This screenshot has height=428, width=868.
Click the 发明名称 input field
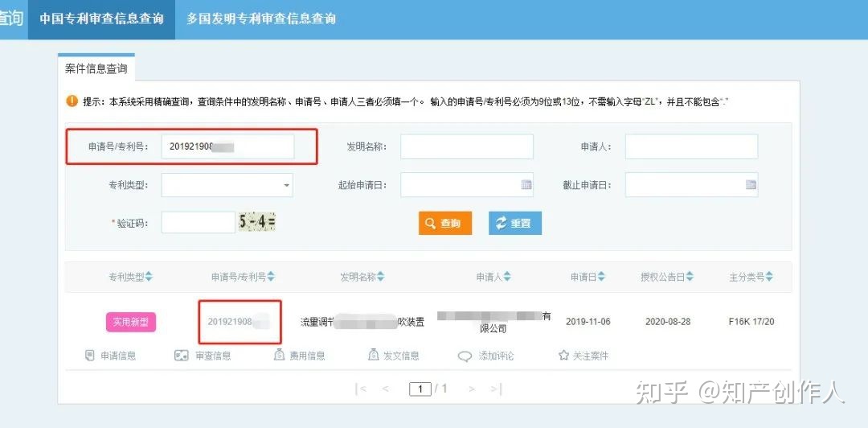pyautogui.click(x=466, y=147)
